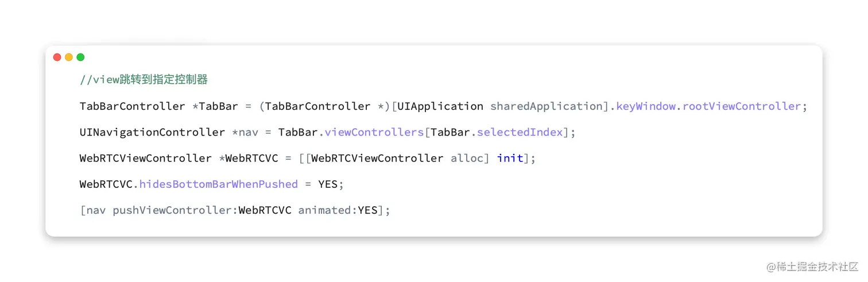Click the green maximize dot
The image size is (868, 282).
pyautogui.click(x=80, y=57)
